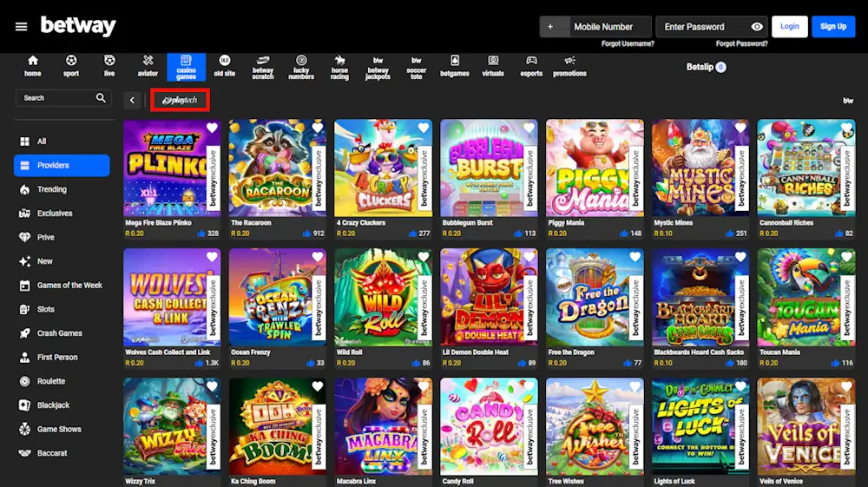Open betgames section
This screenshot has width=868, height=487.
(x=455, y=66)
